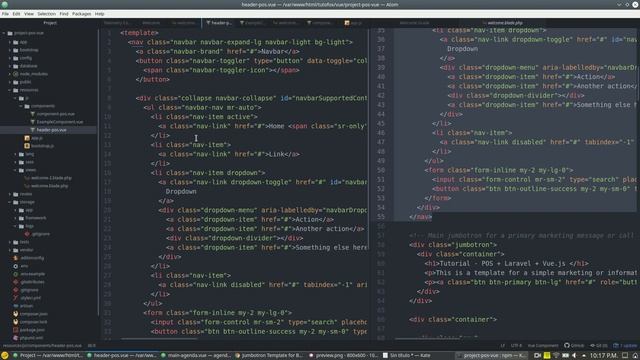This screenshot has width=640, height=360.
Task: Open the Find menu
Action: 64,13
